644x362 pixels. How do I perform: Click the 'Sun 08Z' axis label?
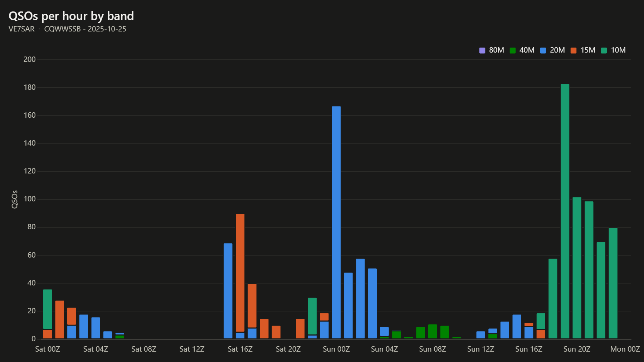click(433, 349)
